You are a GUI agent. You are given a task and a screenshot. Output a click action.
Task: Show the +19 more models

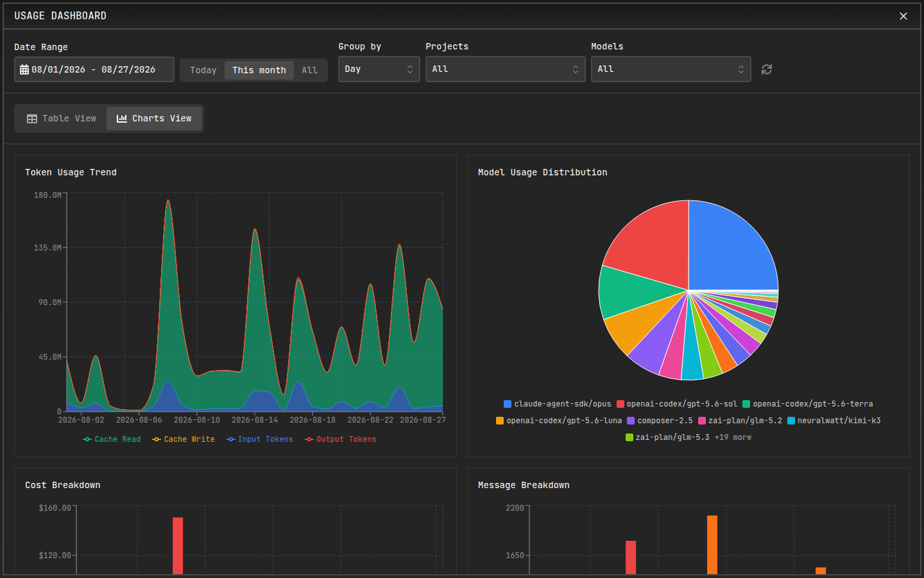click(733, 437)
